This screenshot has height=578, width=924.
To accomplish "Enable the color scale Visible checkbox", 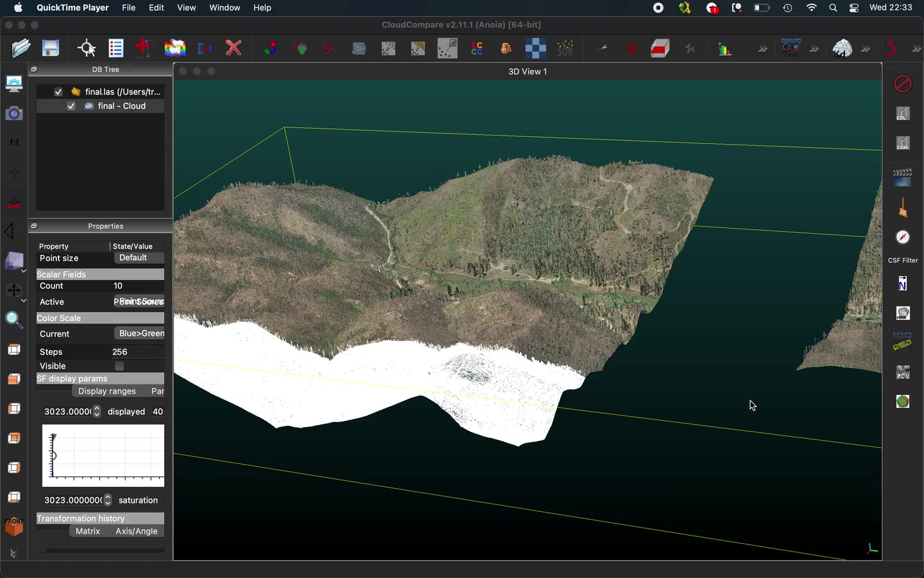I will coord(119,367).
